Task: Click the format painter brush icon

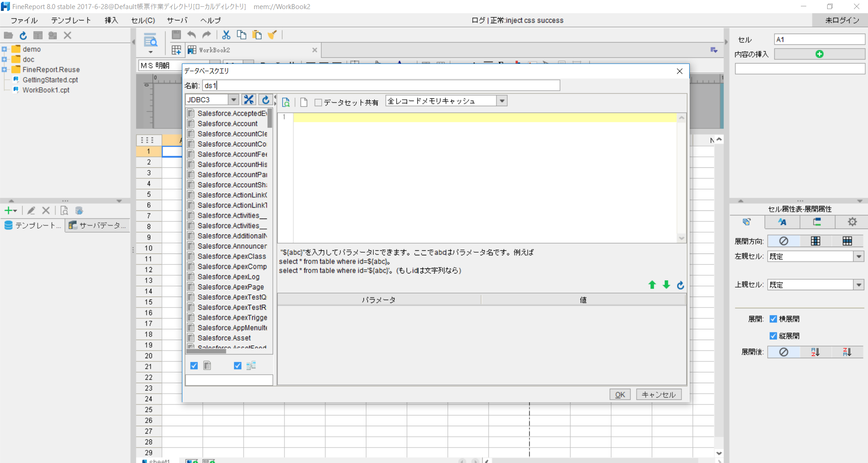Action: pos(272,35)
